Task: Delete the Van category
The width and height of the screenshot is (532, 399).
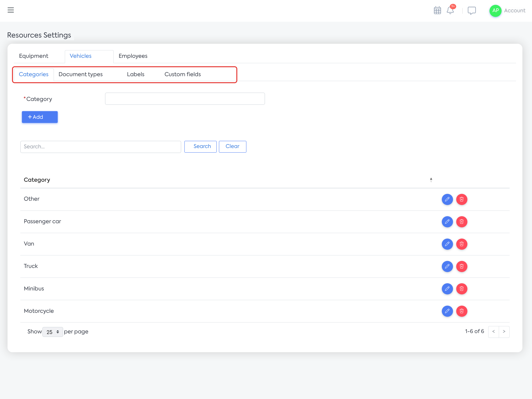Action: click(x=461, y=244)
